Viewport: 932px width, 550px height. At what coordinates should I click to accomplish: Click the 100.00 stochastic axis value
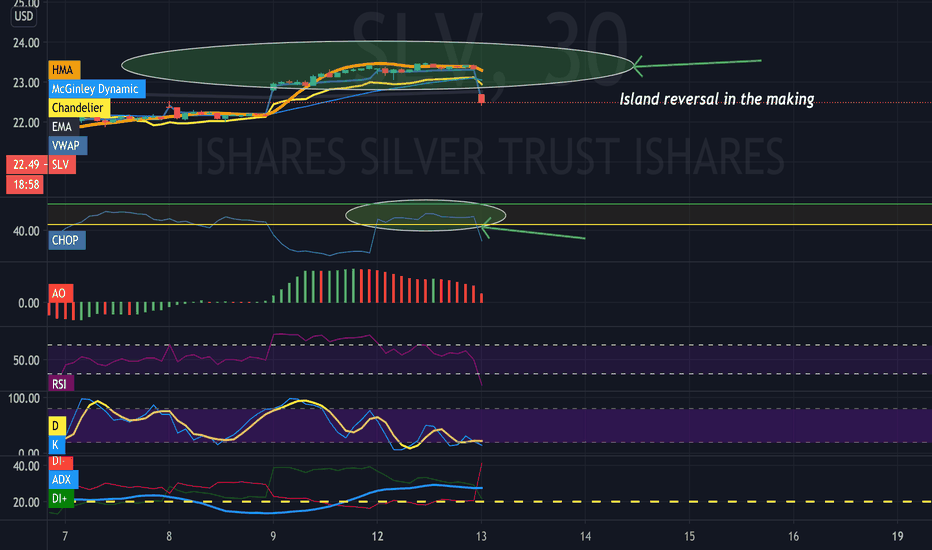24,398
